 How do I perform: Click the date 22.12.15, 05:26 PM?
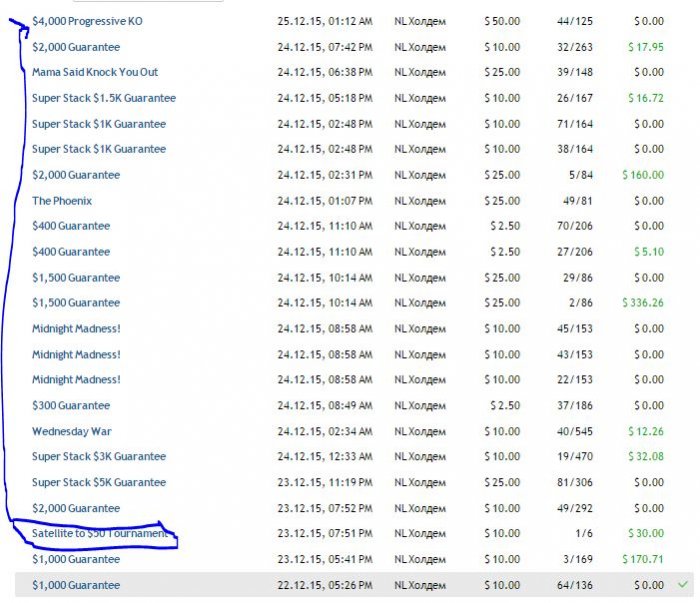(325, 585)
